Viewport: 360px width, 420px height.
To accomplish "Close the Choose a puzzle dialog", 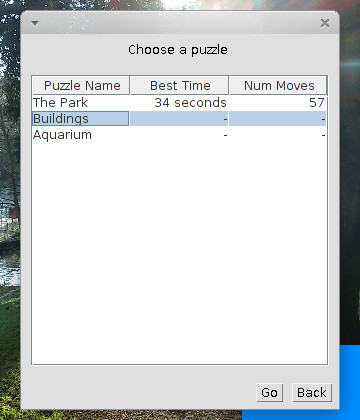I will pos(325,23).
